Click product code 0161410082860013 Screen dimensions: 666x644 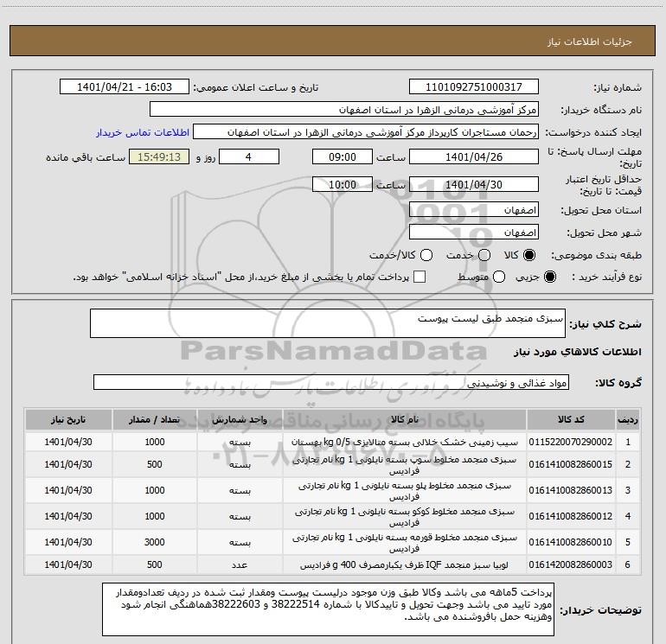(x=571, y=490)
